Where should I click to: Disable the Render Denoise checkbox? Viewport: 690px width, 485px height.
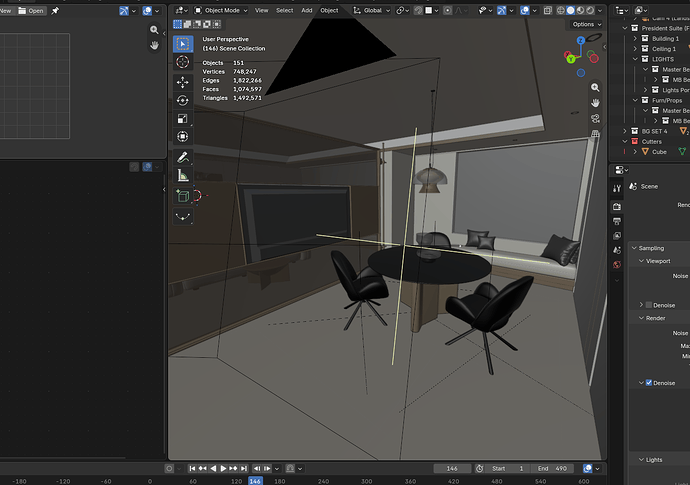point(649,383)
